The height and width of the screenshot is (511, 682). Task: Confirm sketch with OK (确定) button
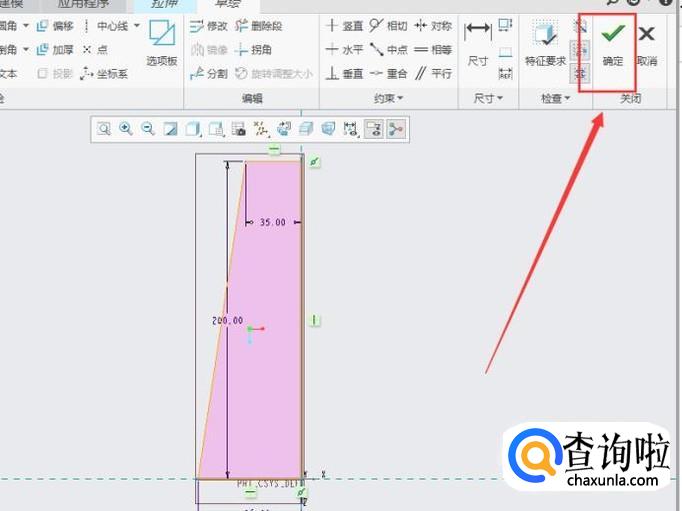(x=612, y=45)
